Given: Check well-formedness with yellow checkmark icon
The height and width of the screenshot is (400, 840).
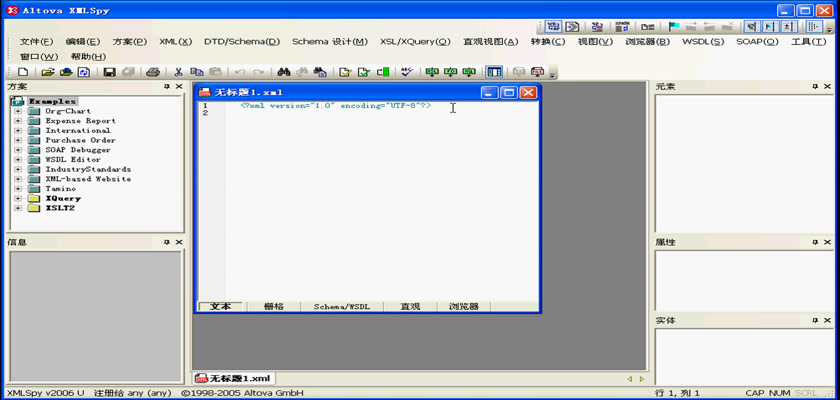Looking at the screenshot, I should [x=345, y=72].
